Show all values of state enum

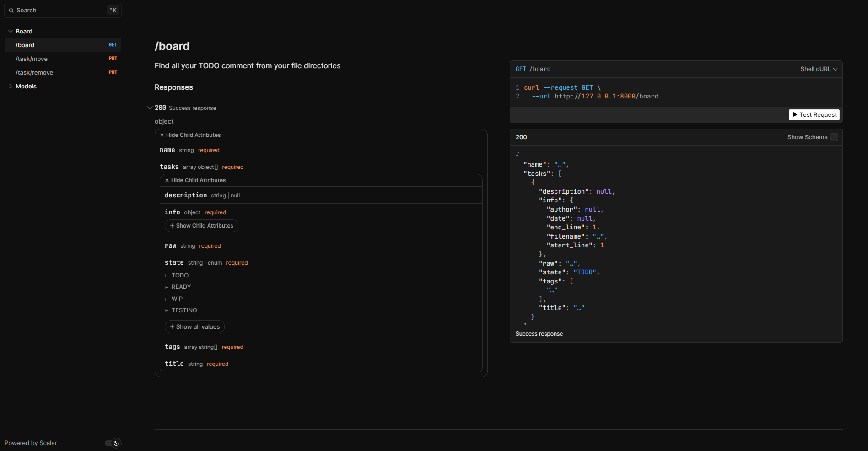tap(194, 326)
